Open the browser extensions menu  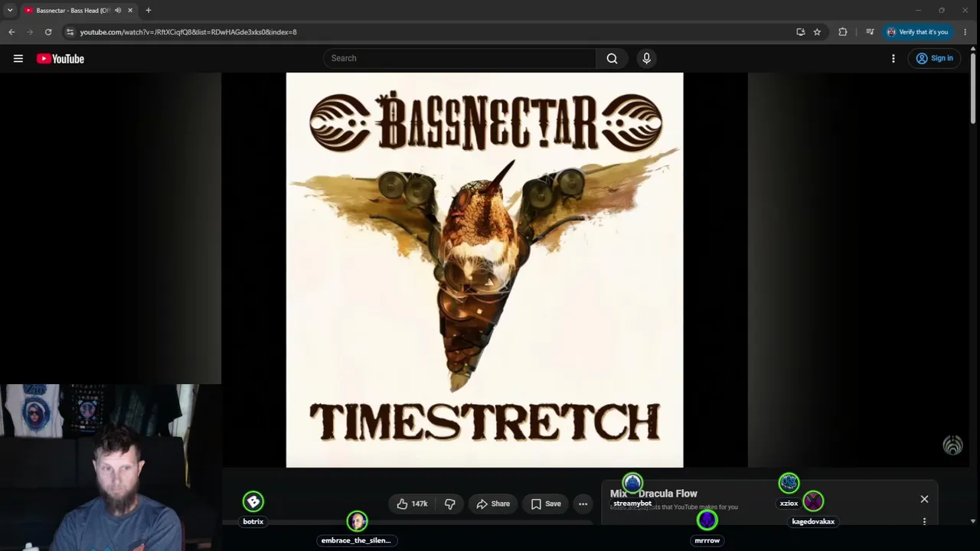pos(843,32)
